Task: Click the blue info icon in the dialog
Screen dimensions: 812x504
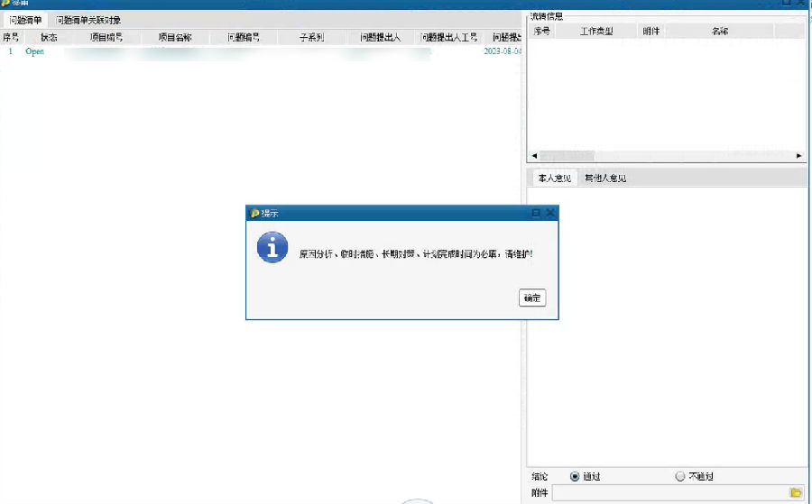Action: (272, 247)
